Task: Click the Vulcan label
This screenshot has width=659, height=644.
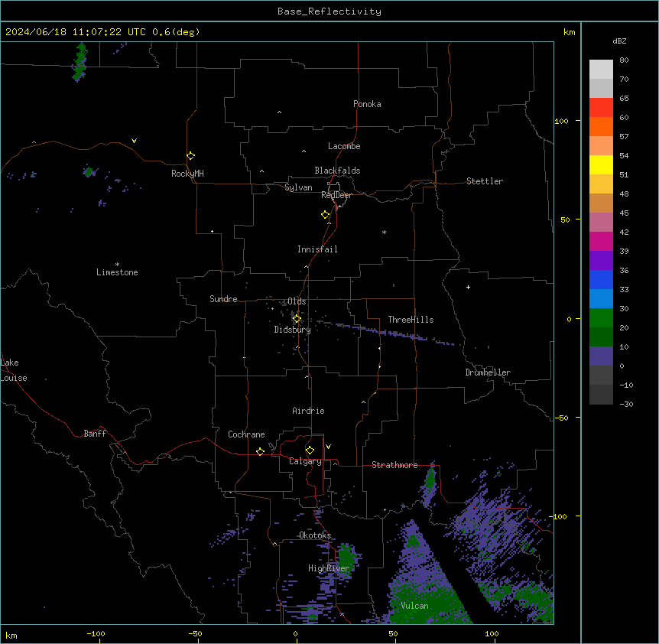Action: (x=415, y=606)
